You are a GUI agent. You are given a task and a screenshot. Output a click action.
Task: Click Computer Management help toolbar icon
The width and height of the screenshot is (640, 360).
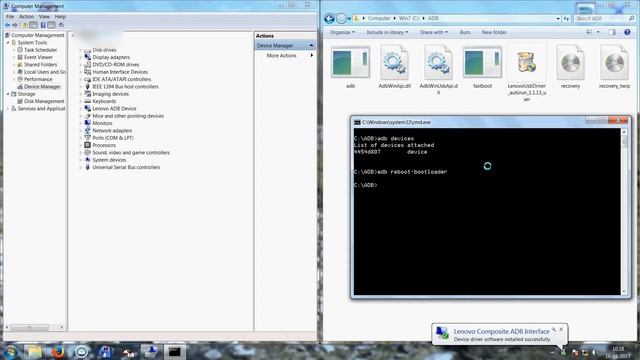(x=43, y=25)
